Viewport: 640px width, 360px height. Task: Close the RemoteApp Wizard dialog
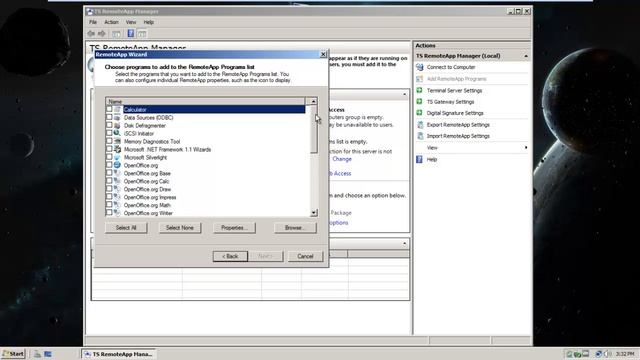323,54
